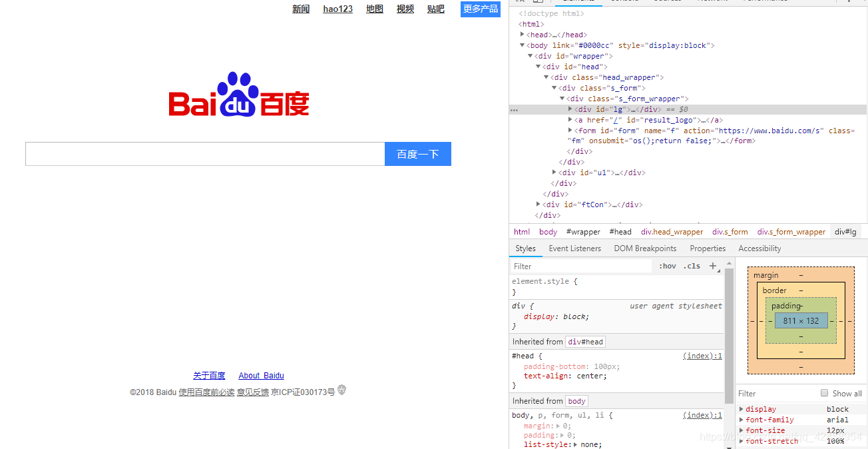Collapse the div class="head_wrapper" node

click(x=546, y=77)
